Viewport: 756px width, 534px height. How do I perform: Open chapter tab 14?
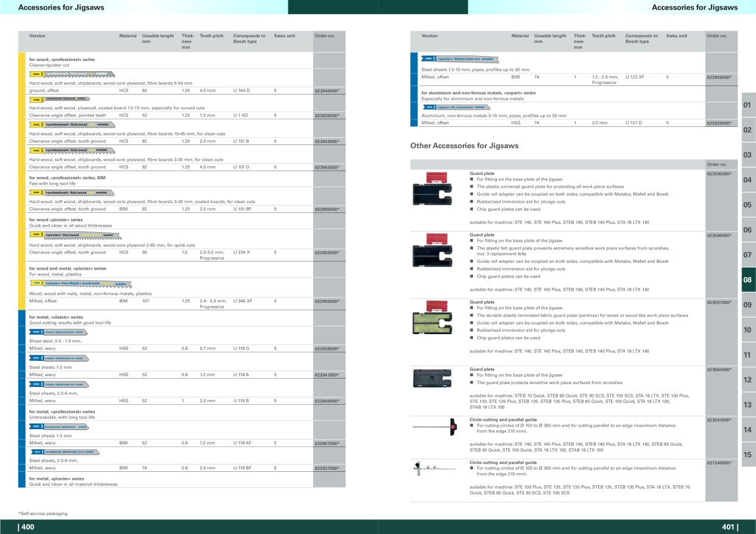747,430
